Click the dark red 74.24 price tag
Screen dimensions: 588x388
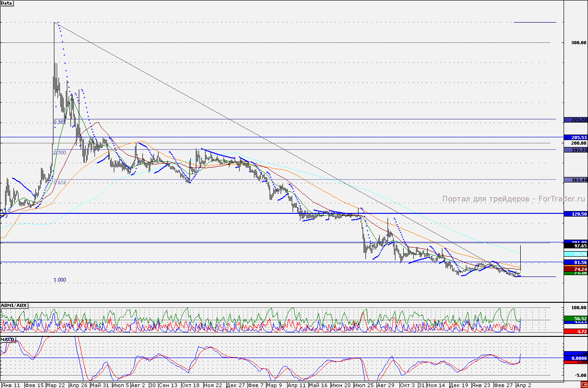(x=575, y=269)
